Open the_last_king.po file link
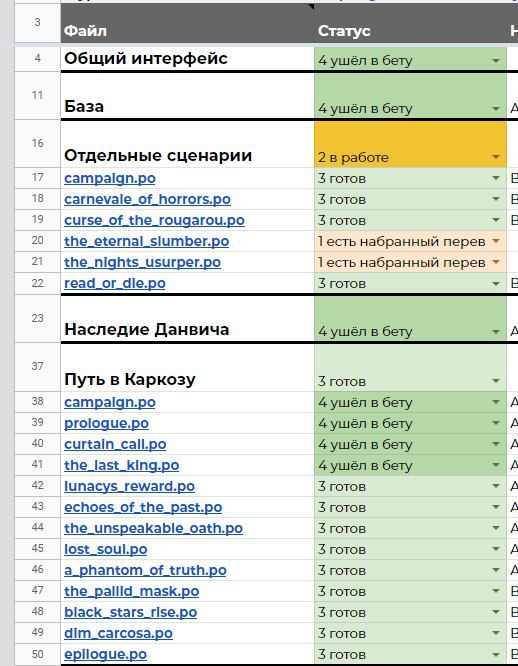This screenshot has width=518, height=666. tap(121, 465)
